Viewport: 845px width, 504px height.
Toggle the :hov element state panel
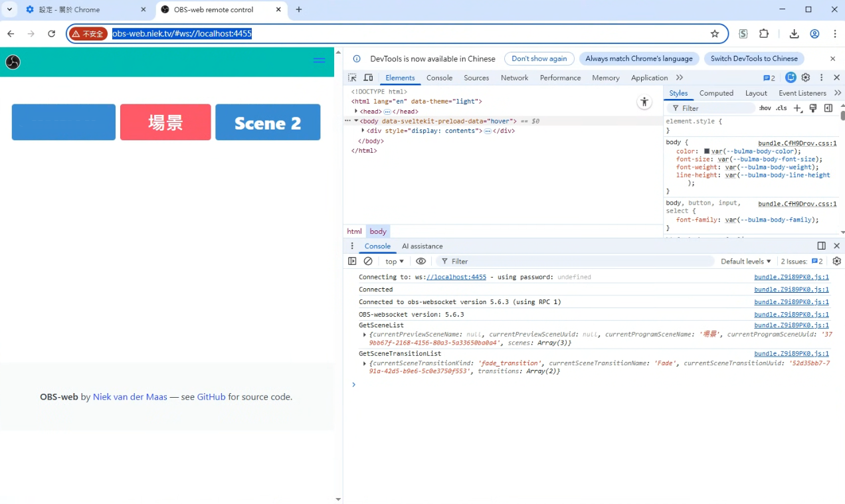tap(765, 108)
